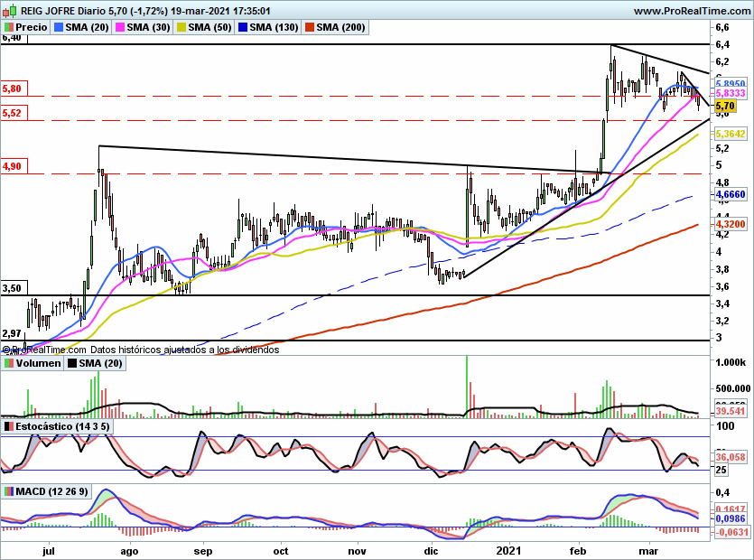Open the Estocástico (14 3 5) indicator label

point(57,426)
